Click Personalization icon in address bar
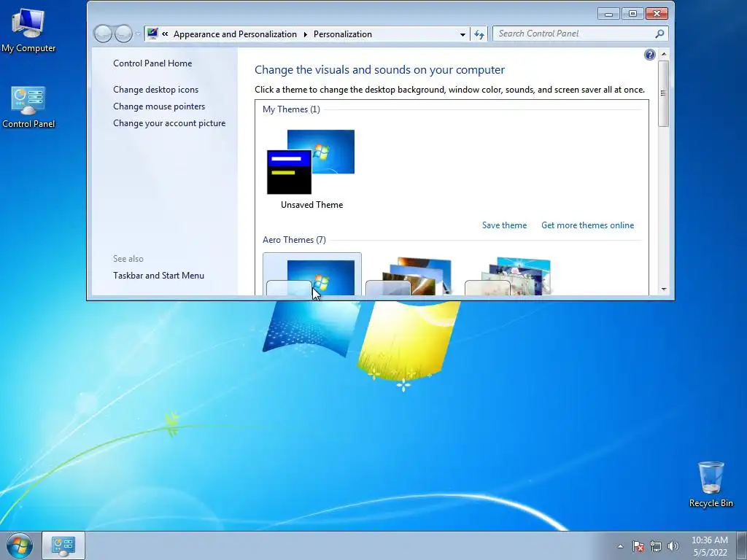 click(x=152, y=34)
